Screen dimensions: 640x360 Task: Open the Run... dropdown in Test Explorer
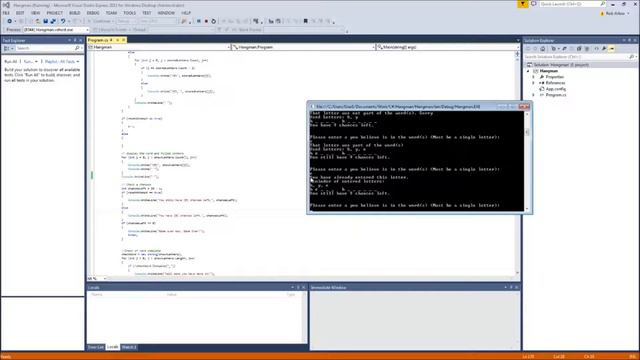pyautogui.click(x=30, y=62)
